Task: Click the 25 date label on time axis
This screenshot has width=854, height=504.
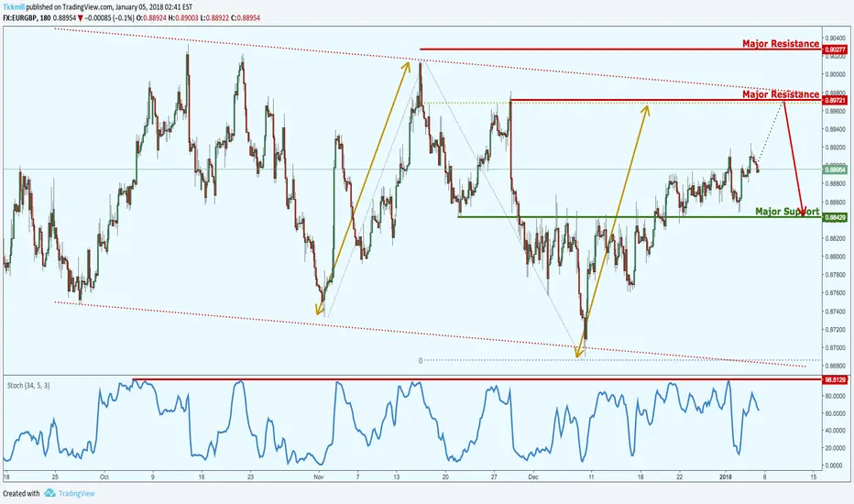Action: [x=55, y=477]
